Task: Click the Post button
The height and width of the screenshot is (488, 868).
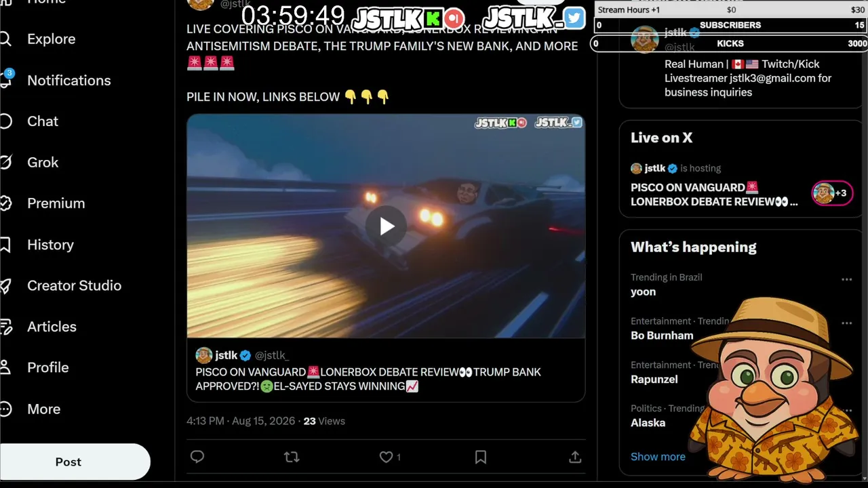Action: 68,462
